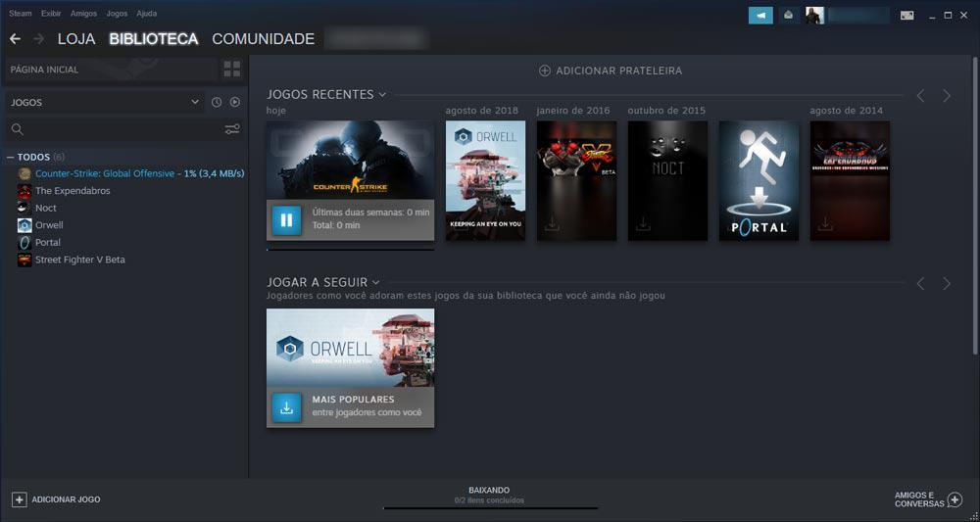Click the Orwell list icon
This screenshot has height=522, width=980.
pos(24,225)
